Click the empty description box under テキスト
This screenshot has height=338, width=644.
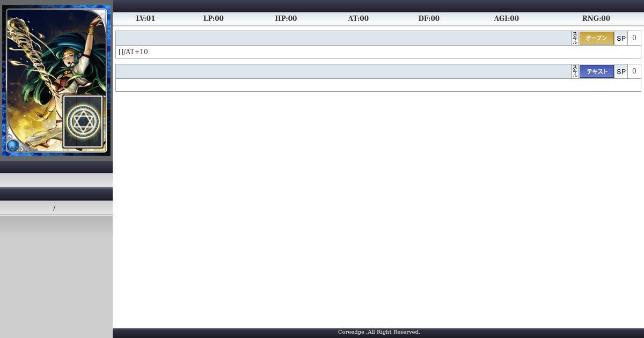[378, 85]
